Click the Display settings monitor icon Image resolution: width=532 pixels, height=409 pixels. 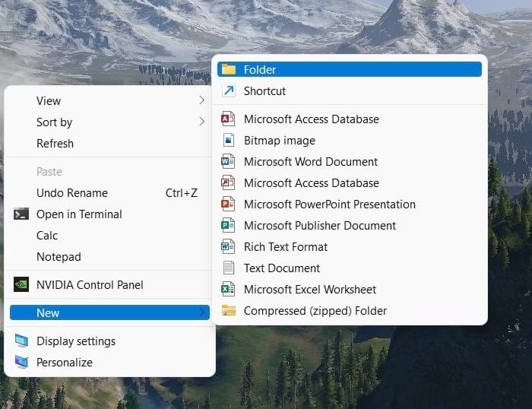21,341
